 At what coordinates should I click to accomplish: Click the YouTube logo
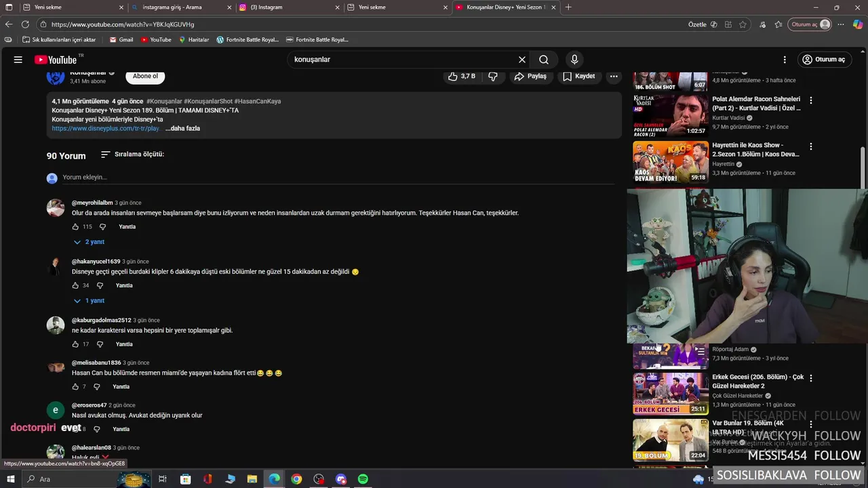click(x=56, y=60)
